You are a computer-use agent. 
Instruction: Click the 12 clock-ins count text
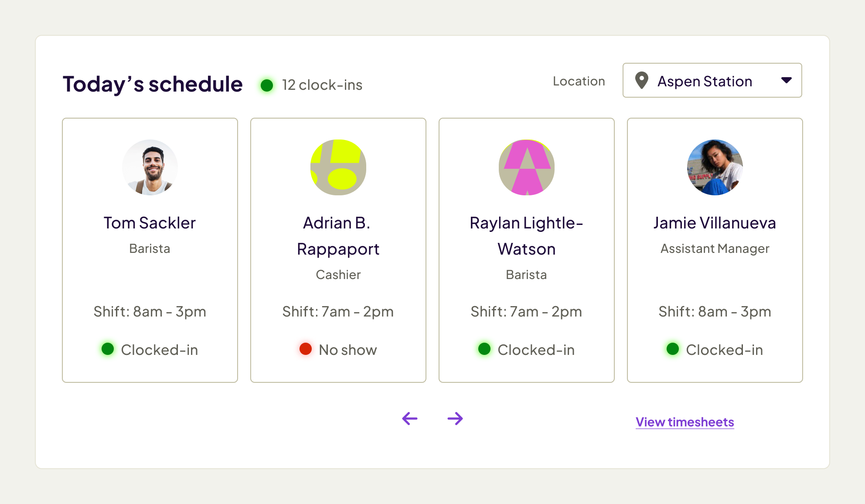(322, 85)
